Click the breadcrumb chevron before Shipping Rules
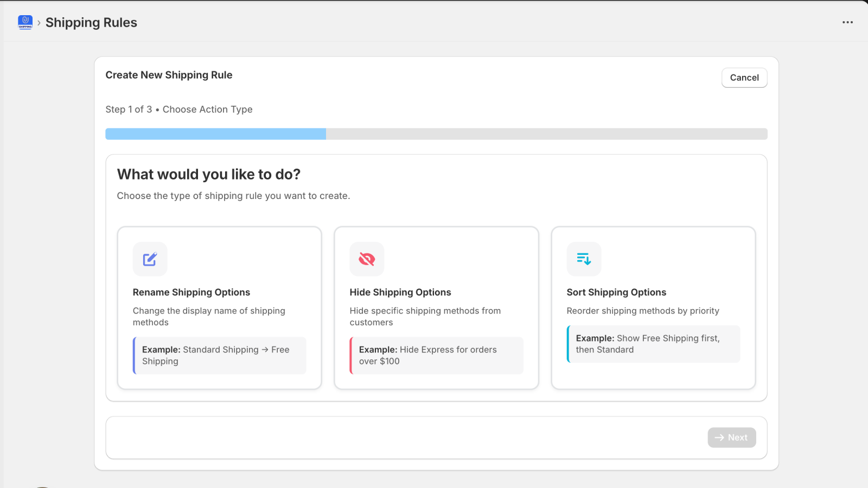 point(39,23)
